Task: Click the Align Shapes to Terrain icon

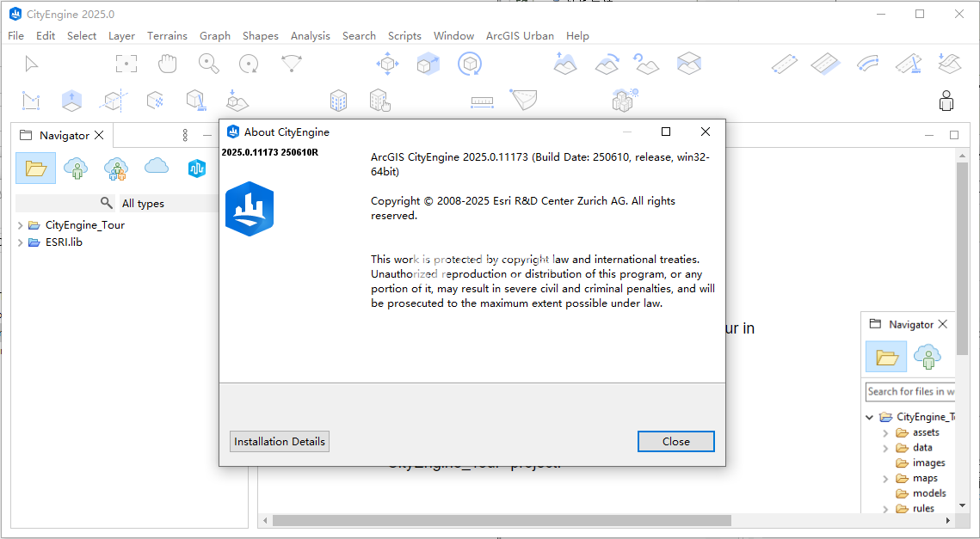Action: click(x=237, y=101)
